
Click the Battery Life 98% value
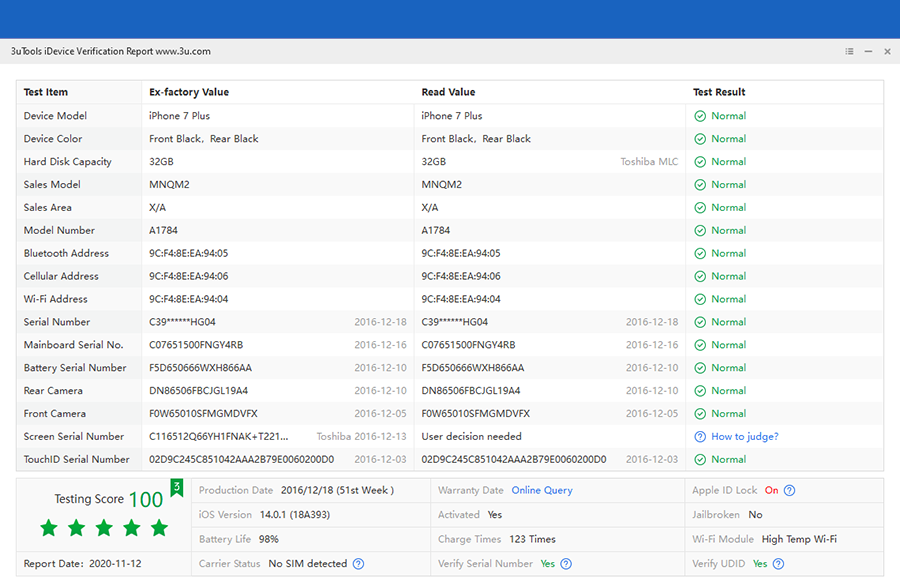click(x=269, y=540)
